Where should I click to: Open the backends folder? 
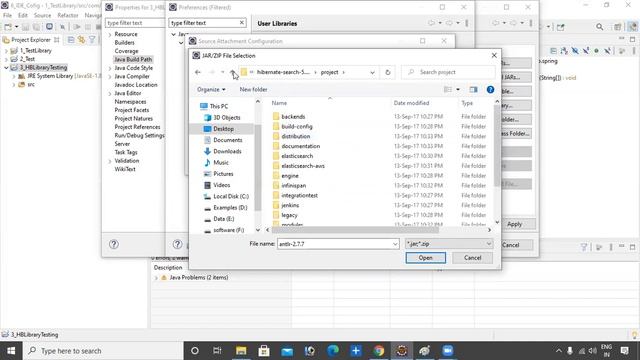tap(293, 117)
